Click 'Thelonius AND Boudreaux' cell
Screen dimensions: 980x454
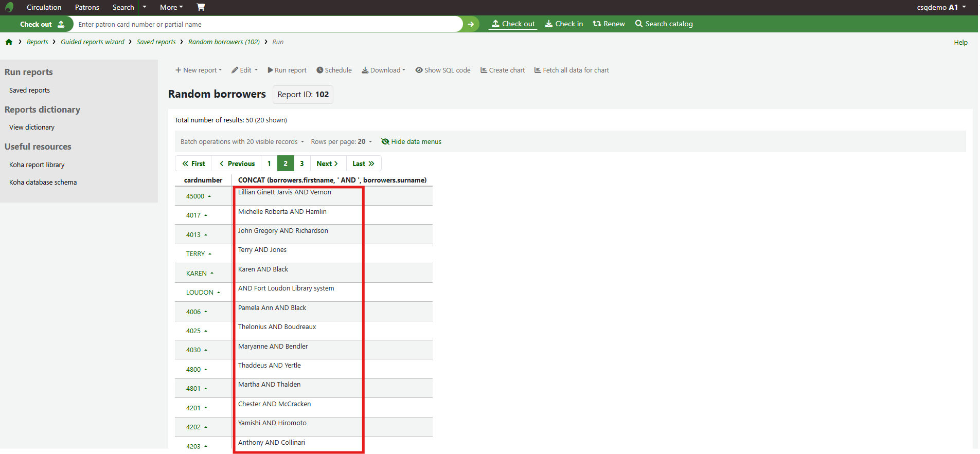pyautogui.click(x=332, y=331)
